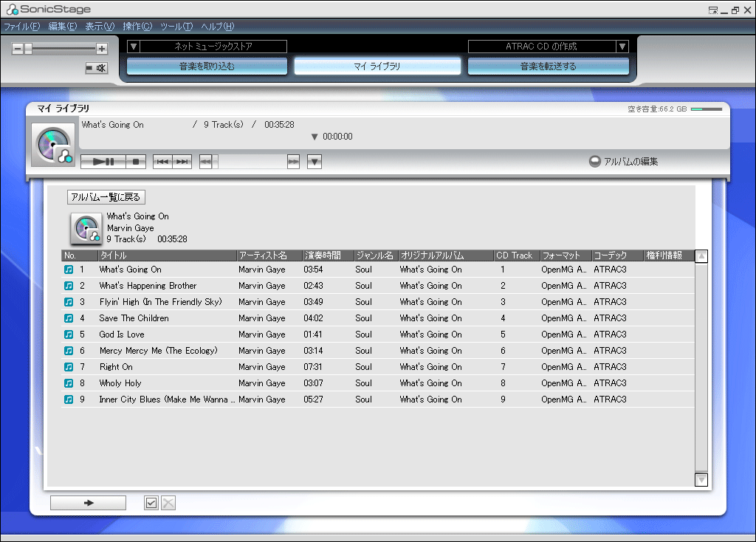Open the 操作(O) menu

click(137, 27)
